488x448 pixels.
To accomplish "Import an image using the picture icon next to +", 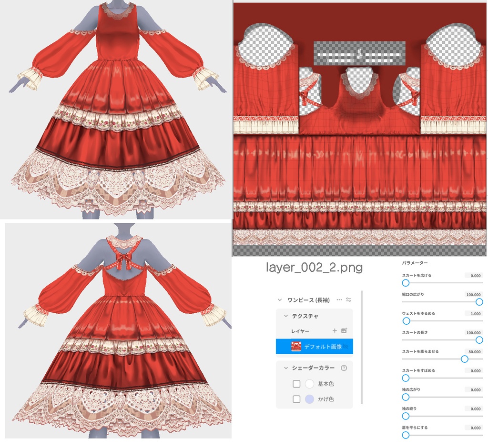I will click(345, 330).
